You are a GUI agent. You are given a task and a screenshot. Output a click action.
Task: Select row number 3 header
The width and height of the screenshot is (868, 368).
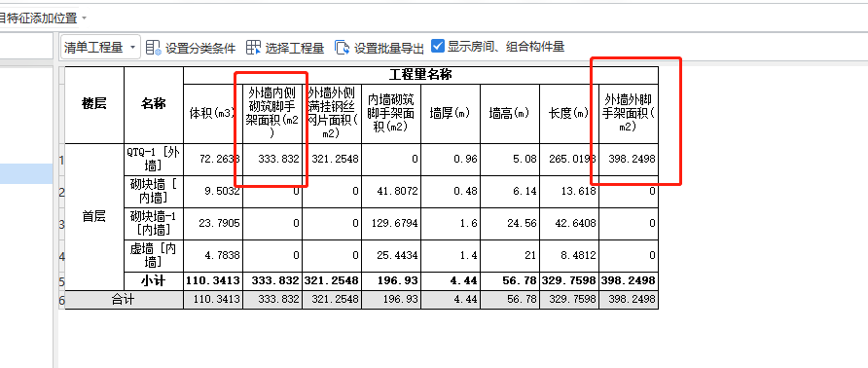tap(62, 225)
